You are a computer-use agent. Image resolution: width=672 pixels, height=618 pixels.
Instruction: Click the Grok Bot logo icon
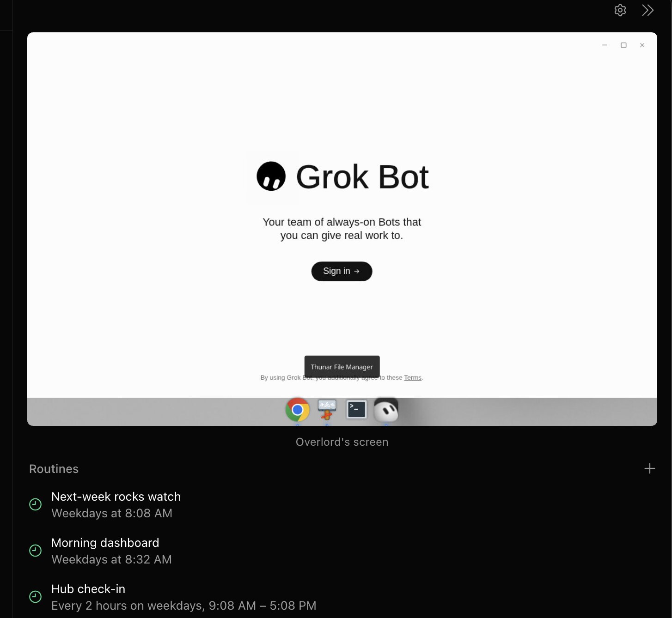pos(271,176)
